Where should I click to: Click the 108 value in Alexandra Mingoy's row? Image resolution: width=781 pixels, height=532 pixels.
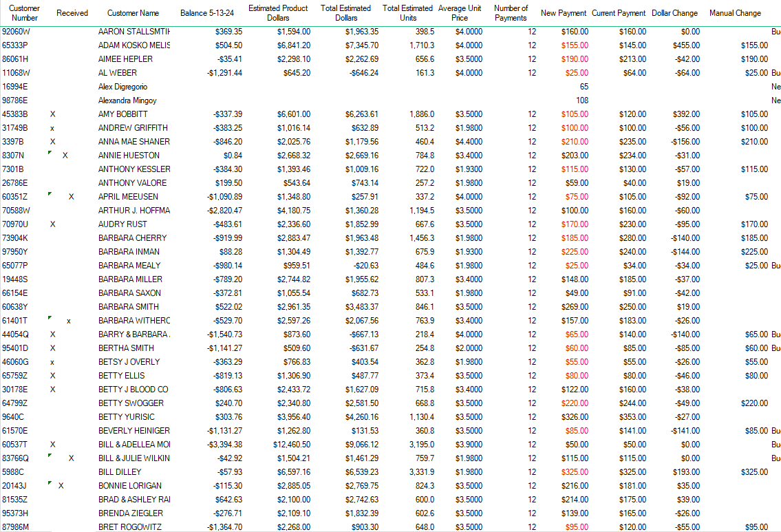582,100
